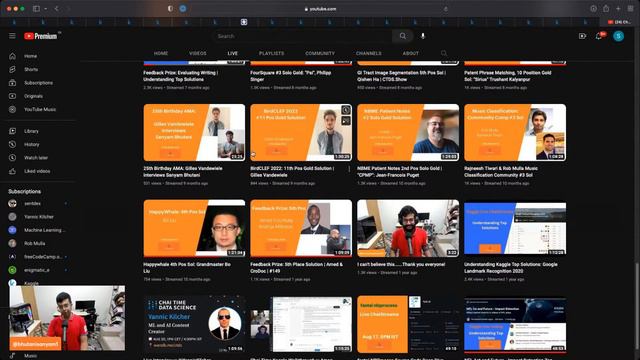The width and height of the screenshot is (640, 360).
Task: Click 'Patent Phrase Matching' video title
Action: pos(508,76)
